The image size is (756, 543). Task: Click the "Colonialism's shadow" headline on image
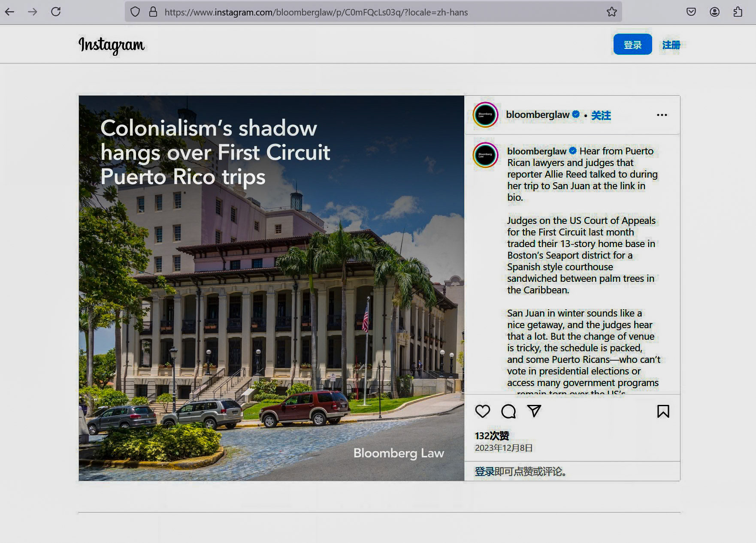(x=215, y=152)
